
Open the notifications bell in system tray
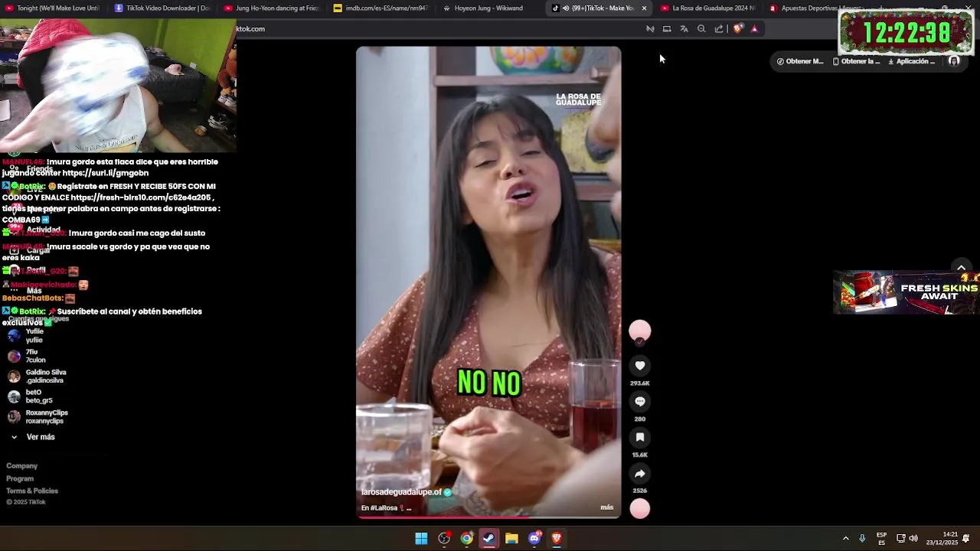(x=966, y=539)
